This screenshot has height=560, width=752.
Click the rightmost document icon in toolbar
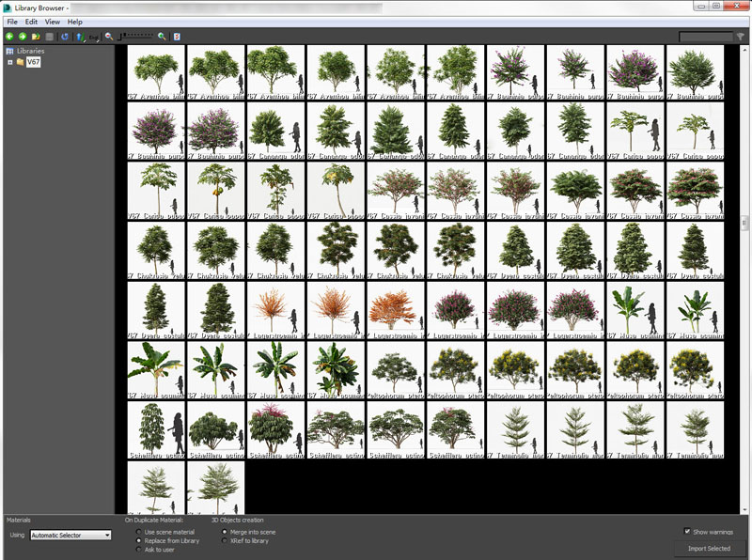[x=176, y=37]
